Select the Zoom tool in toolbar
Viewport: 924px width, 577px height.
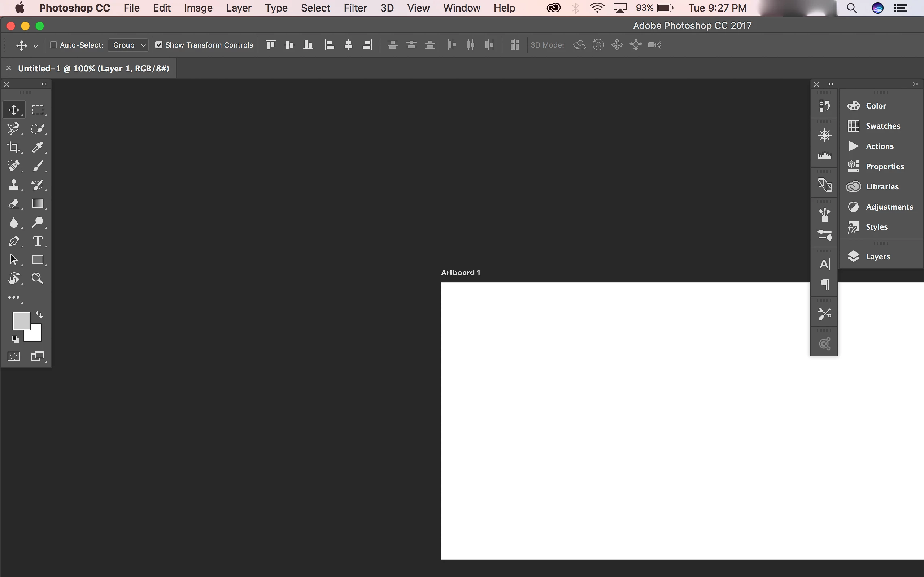[38, 278]
